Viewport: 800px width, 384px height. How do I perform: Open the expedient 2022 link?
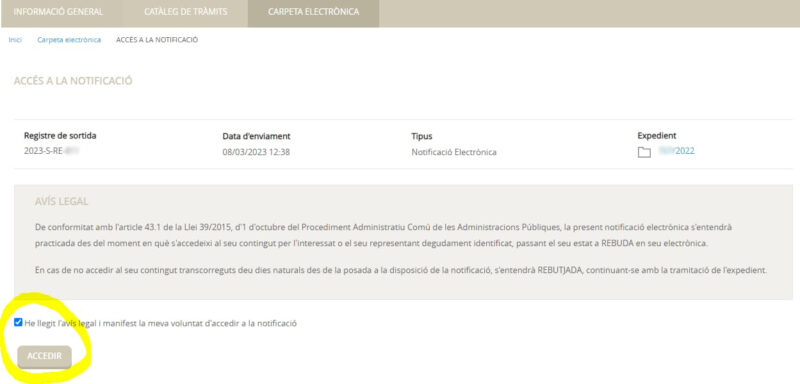click(677, 151)
